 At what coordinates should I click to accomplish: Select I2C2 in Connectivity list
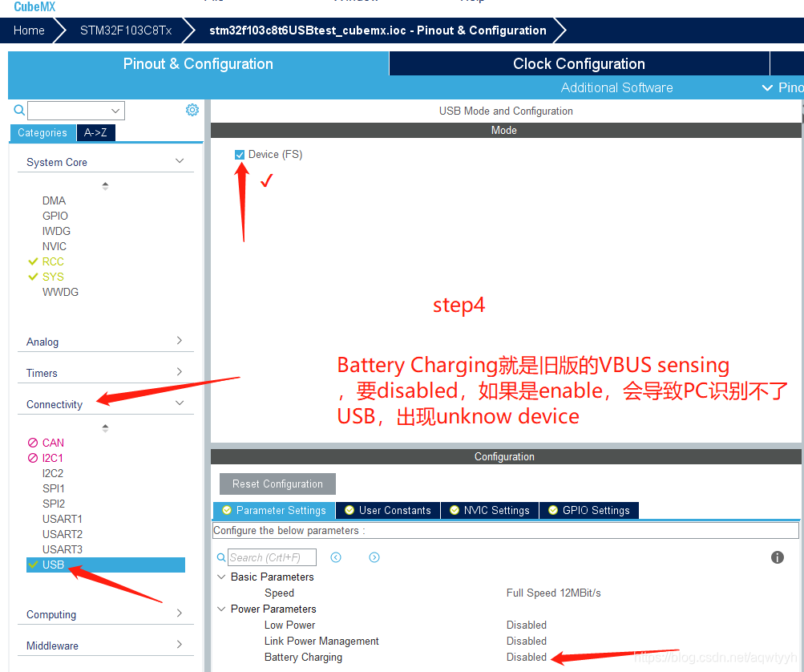coord(53,473)
